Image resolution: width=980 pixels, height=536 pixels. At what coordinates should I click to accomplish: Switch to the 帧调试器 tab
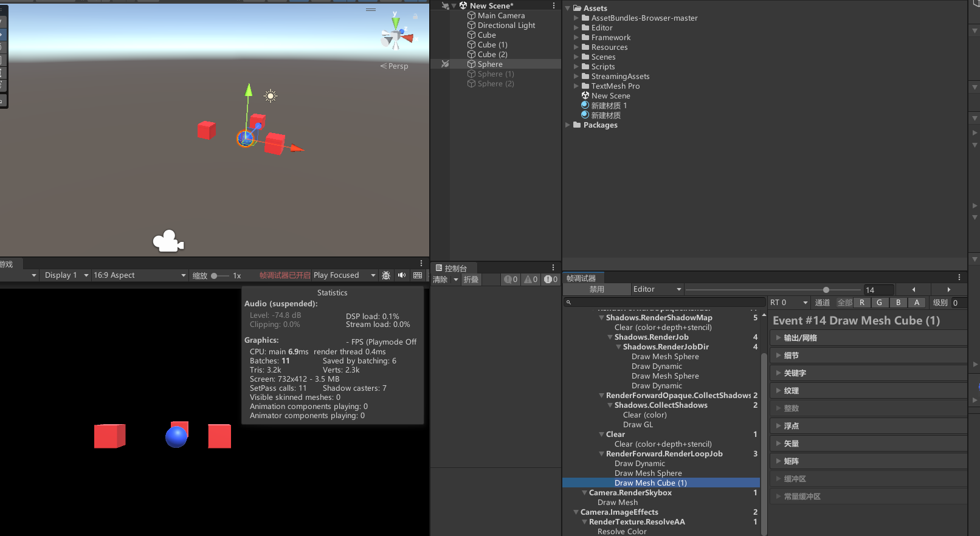pos(582,278)
